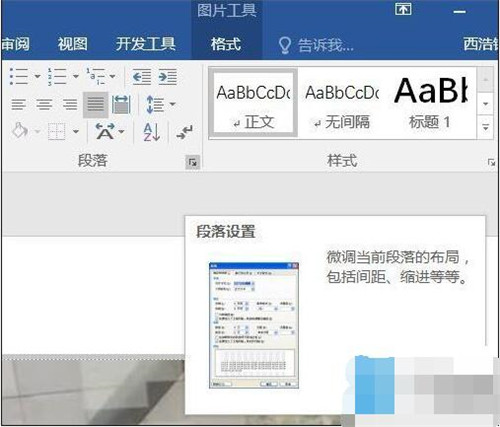Open paragraph settings dialog launcher

tap(192, 162)
